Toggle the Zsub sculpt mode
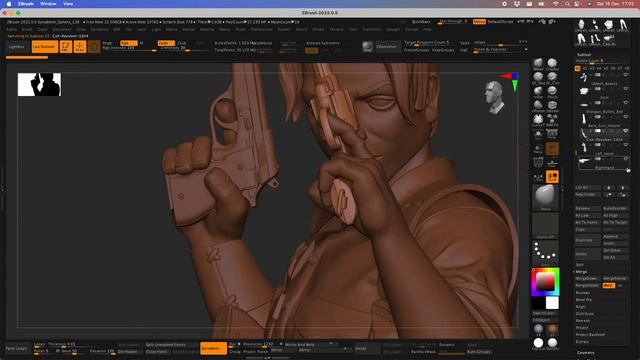Viewport: 640px width, 360px height. [x=182, y=43]
